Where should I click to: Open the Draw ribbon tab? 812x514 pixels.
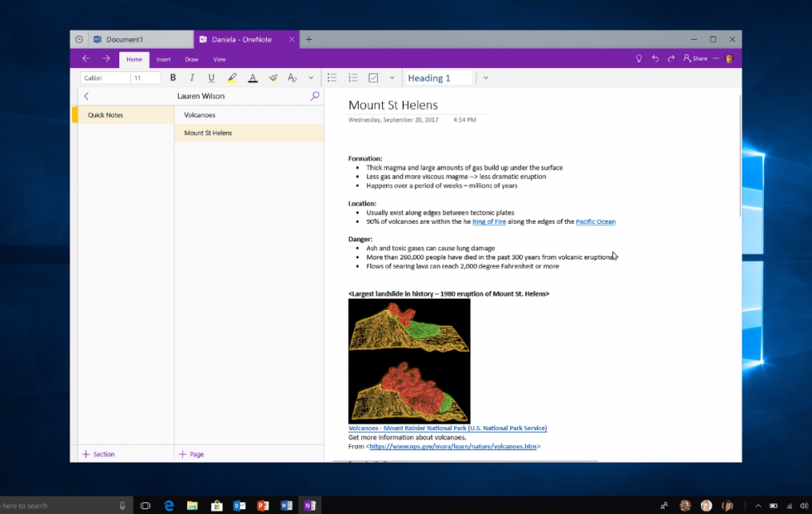pyautogui.click(x=191, y=60)
